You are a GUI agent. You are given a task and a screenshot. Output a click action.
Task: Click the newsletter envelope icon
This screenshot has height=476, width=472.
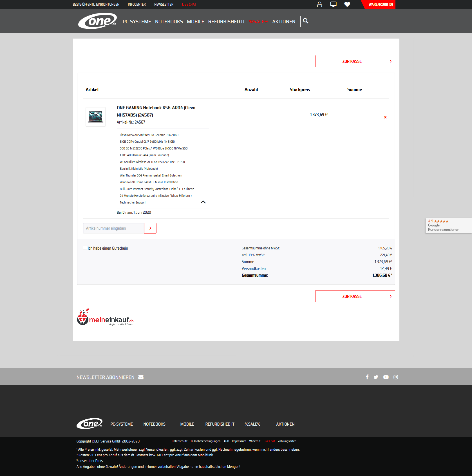click(141, 377)
